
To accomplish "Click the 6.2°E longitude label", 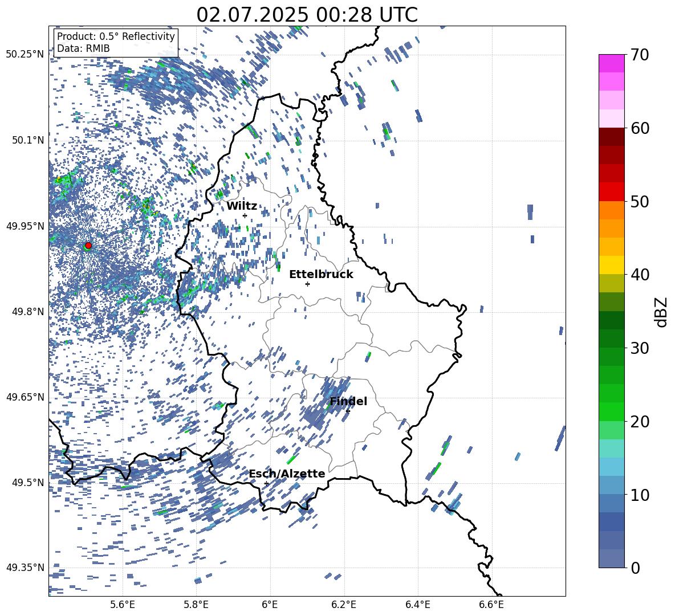I will pos(344,605).
